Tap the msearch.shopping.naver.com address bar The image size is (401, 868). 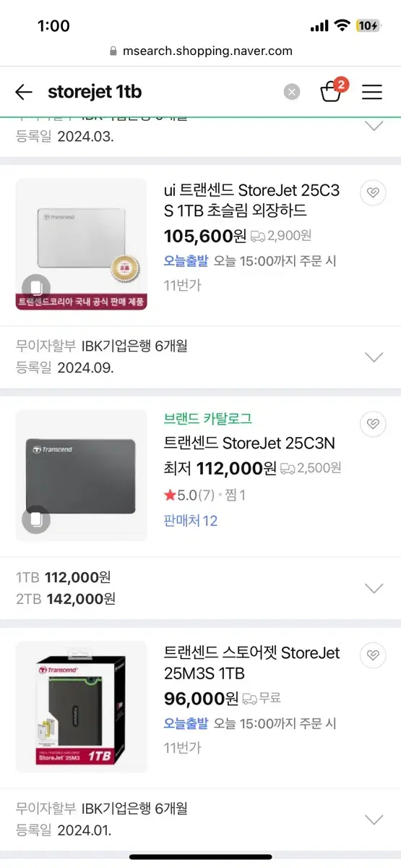pos(200,51)
